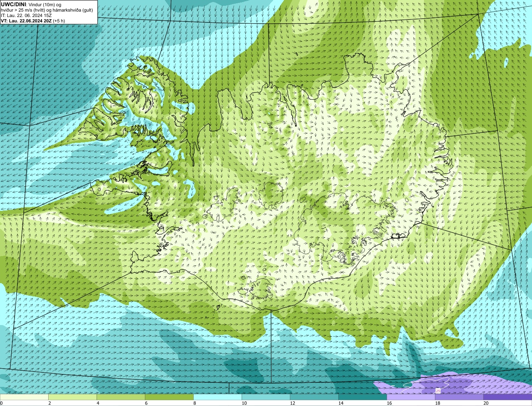The image size is (532, 406).
Task: Click the legend tick label '18'
Action: coord(438,403)
